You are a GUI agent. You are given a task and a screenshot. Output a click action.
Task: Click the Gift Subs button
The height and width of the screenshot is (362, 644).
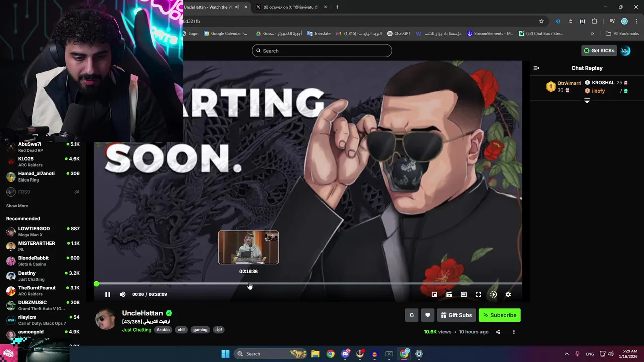[x=456, y=315]
